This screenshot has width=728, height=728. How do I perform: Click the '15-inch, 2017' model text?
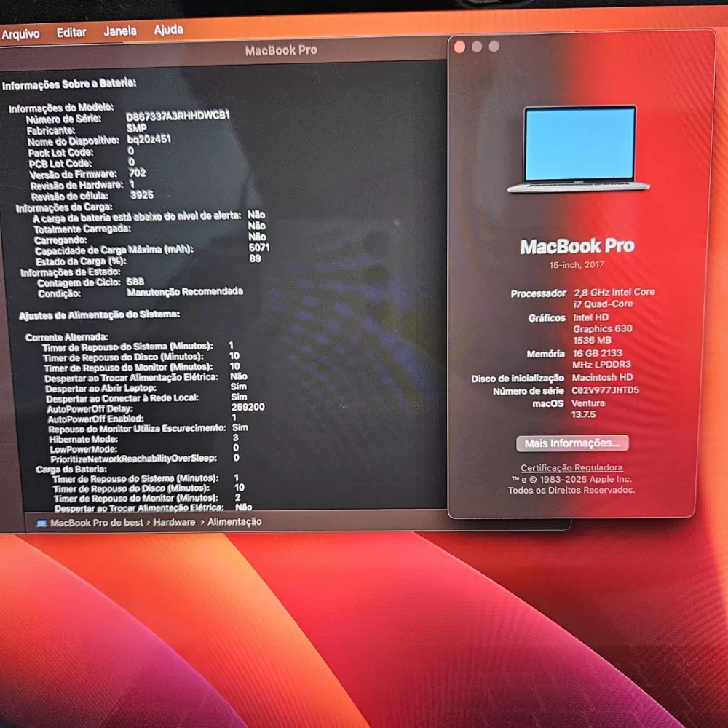(x=576, y=265)
